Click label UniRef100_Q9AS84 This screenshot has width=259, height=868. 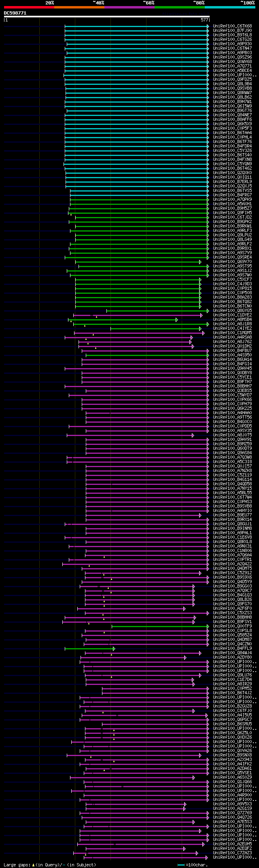click(232, 453)
